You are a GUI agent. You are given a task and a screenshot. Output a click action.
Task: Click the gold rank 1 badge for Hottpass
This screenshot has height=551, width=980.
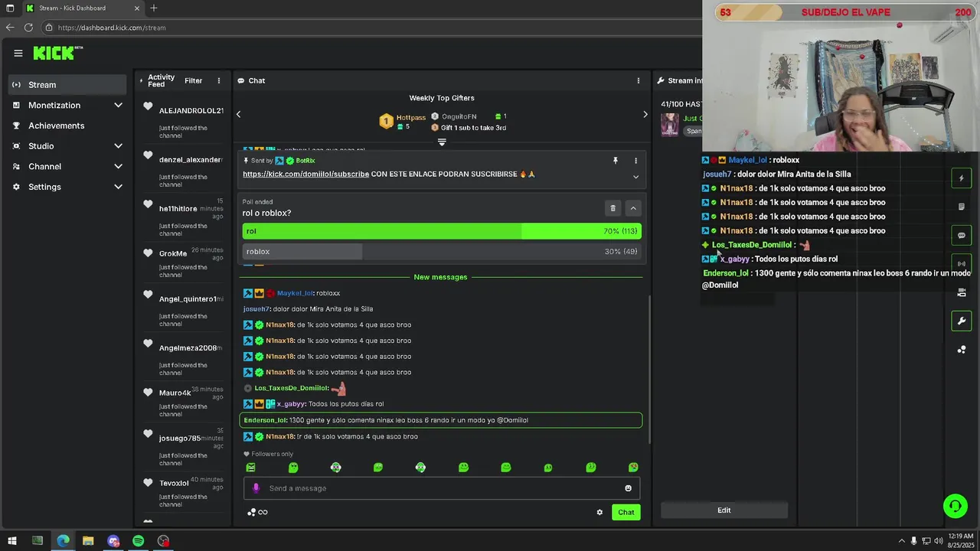387,121
